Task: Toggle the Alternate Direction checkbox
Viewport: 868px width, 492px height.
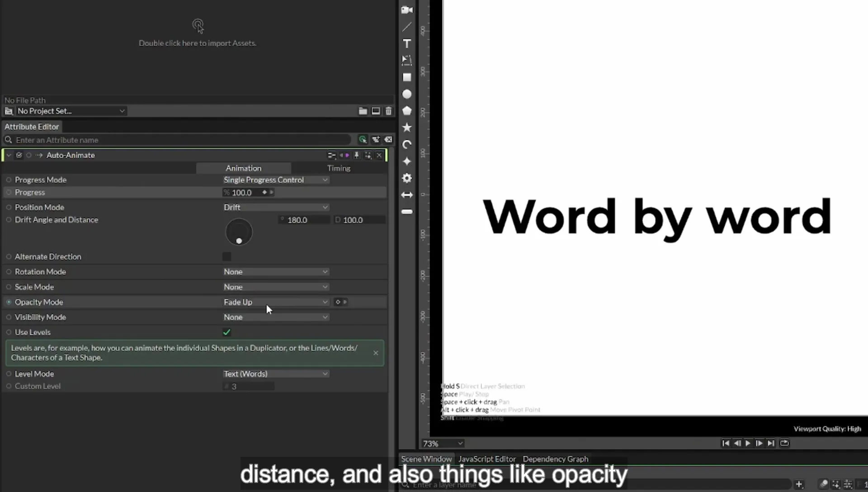Action: (226, 256)
